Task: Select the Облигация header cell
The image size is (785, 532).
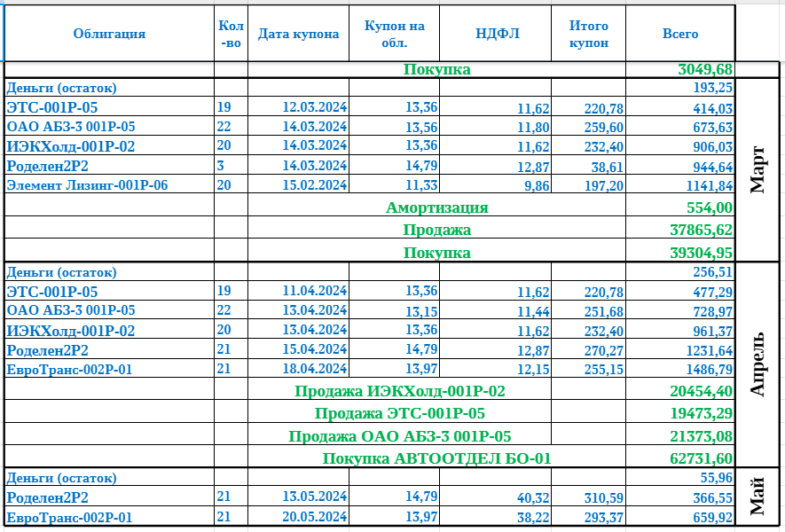Action: coord(109,34)
